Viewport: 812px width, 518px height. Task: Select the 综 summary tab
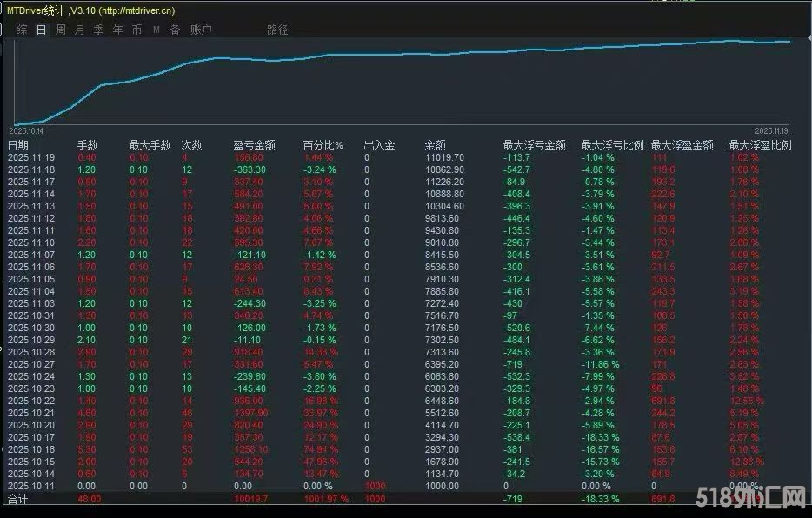click(x=22, y=29)
